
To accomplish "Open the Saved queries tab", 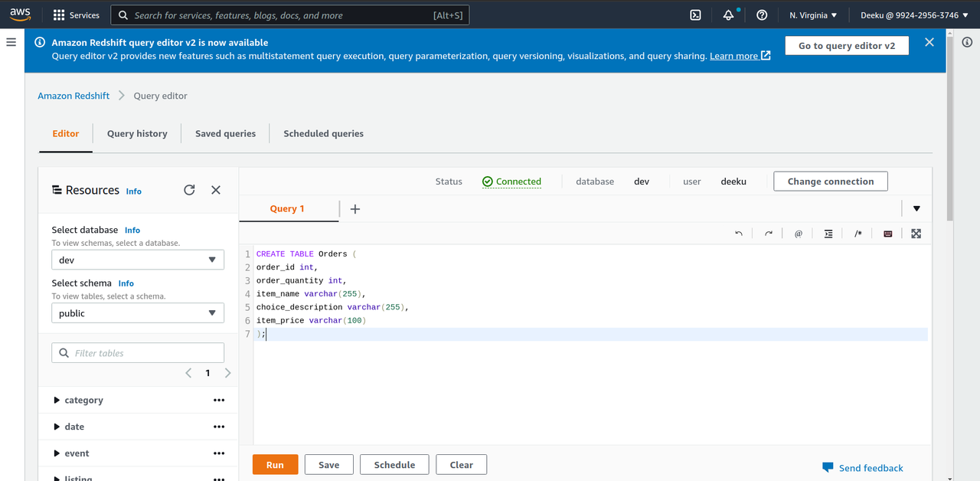I will (x=226, y=133).
